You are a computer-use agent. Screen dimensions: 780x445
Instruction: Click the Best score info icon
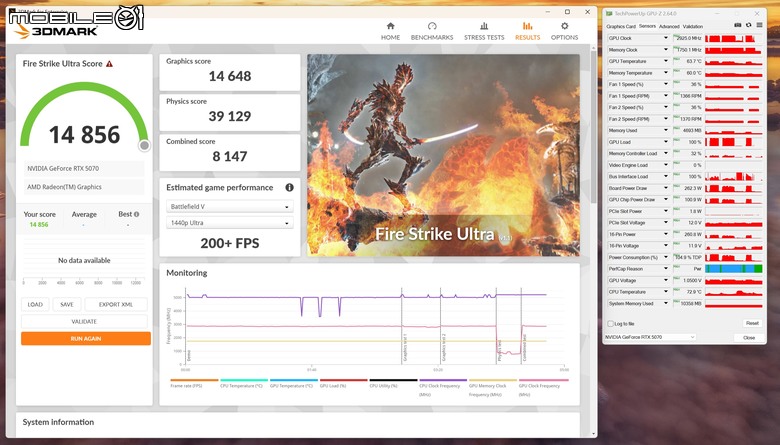[x=136, y=214]
